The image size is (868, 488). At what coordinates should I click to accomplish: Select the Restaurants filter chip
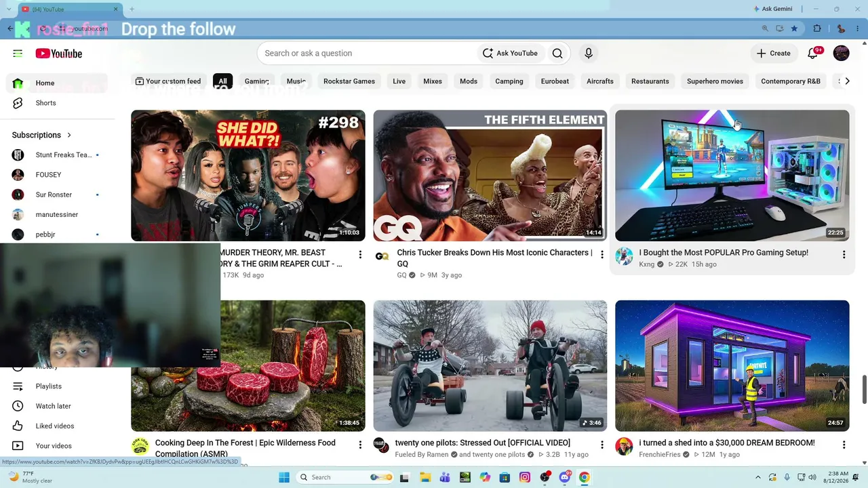coord(650,81)
